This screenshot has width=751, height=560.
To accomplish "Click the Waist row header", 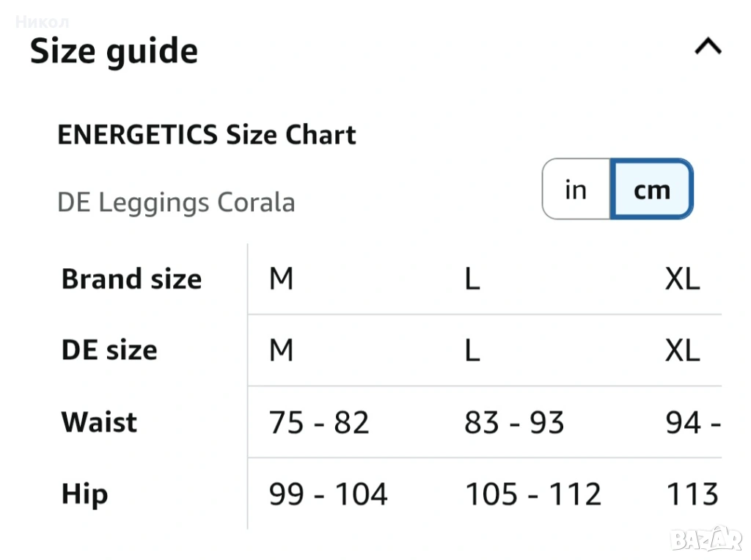I will (x=99, y=422).
